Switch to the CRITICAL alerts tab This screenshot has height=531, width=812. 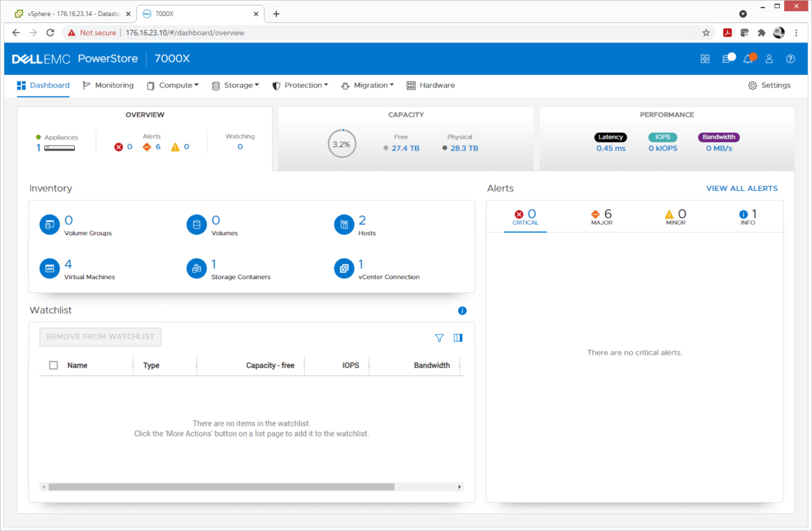(x=525, y=217)
